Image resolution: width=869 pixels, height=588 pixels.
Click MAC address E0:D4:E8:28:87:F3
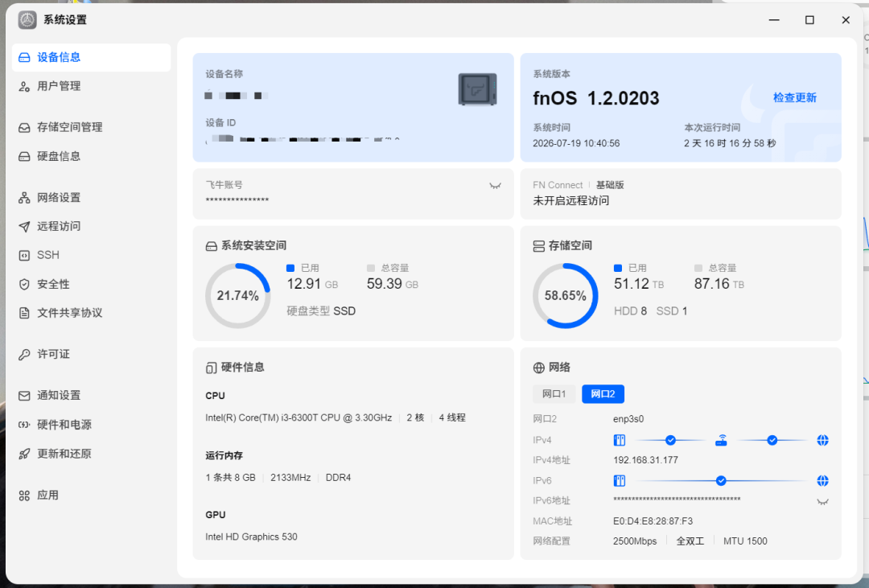[x=653, y=521]
